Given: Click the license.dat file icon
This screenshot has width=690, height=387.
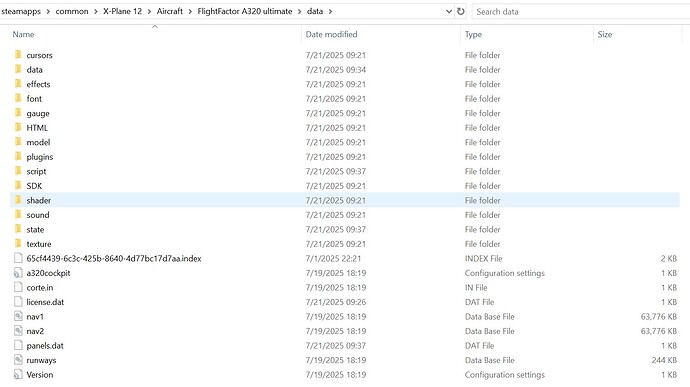Looking at the screenshot, I should [18, 302].
